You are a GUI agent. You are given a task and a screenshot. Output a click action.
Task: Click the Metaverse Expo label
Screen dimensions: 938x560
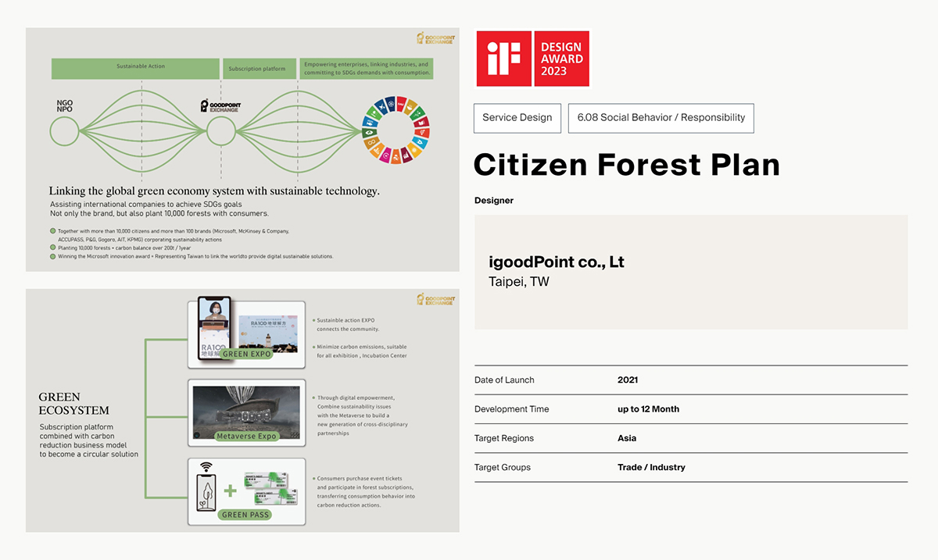coord(246,436)
